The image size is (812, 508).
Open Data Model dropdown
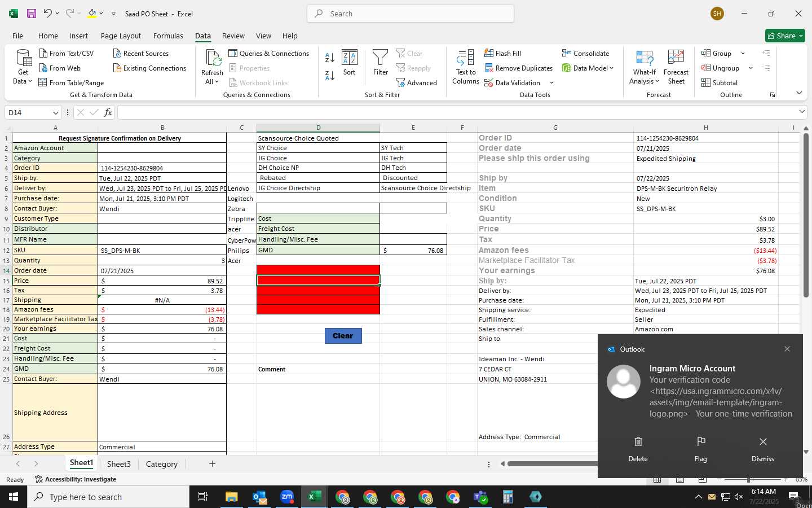click(x=611, y=68)
